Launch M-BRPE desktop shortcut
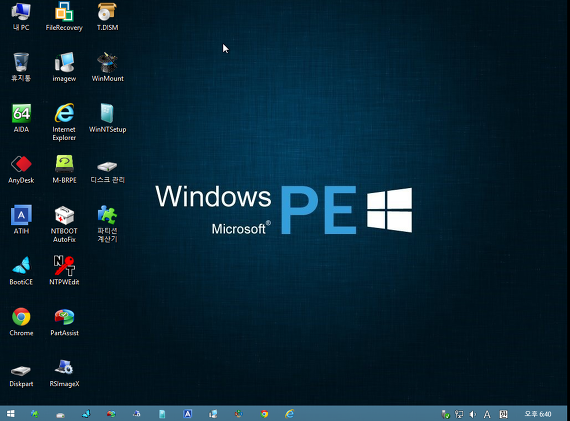Viewport: 570px width, 421px height. pos(64,169)
